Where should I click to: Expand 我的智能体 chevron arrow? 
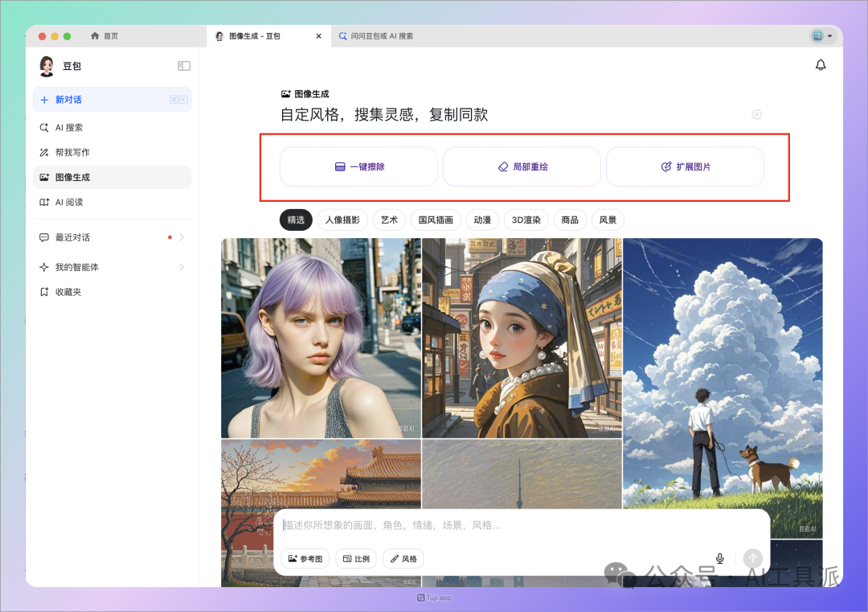(x=182, y=267)
